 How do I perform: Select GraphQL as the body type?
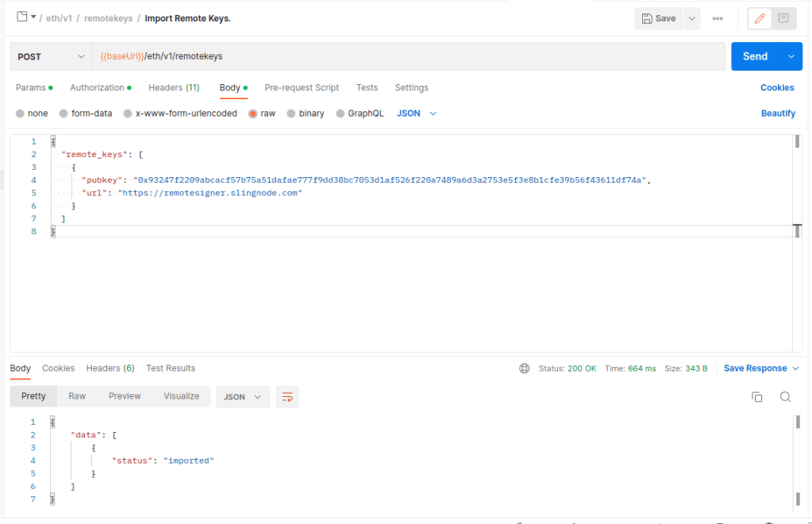pos(360,113)
